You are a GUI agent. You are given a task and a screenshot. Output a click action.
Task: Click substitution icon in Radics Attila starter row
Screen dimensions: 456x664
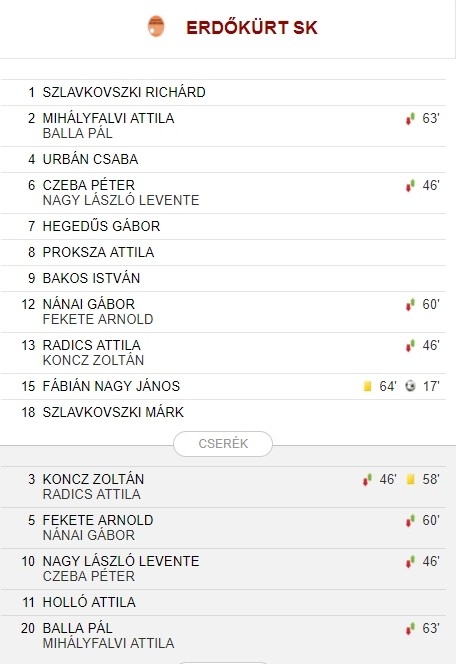pos(409,346)
